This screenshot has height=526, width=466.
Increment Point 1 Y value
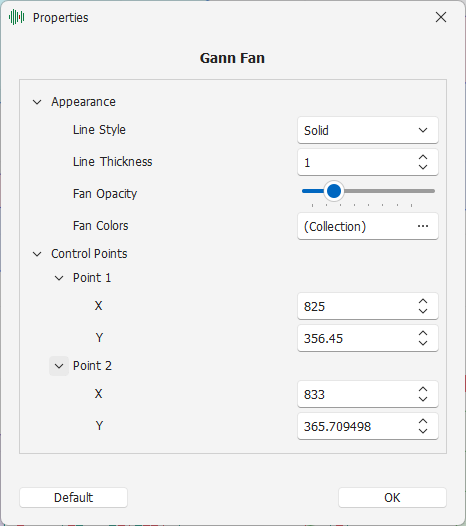tap(423, 333)
